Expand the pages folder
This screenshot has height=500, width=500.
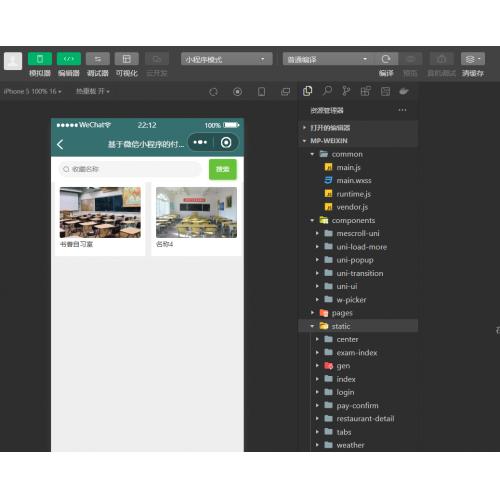pos(342,313)
